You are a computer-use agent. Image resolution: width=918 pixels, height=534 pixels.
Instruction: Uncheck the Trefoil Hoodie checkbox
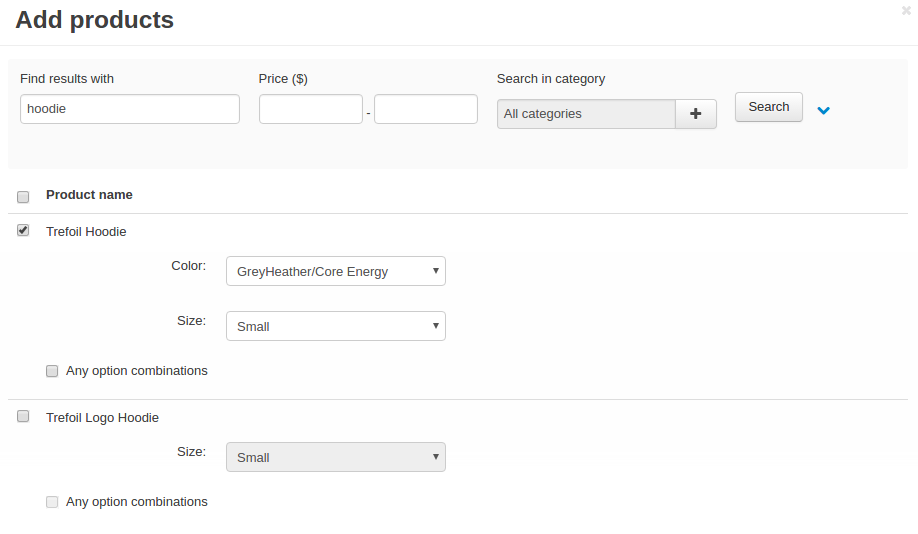23,230
